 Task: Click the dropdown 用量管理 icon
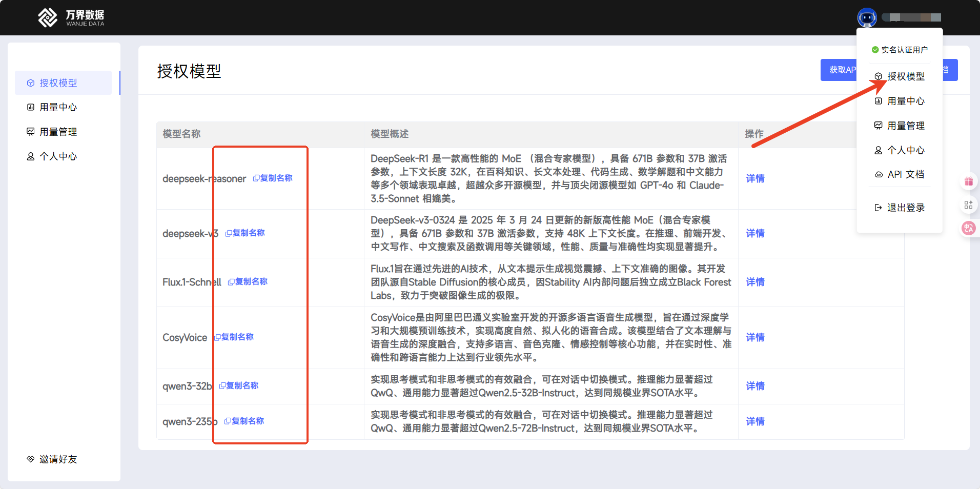[x=879, y=126]
